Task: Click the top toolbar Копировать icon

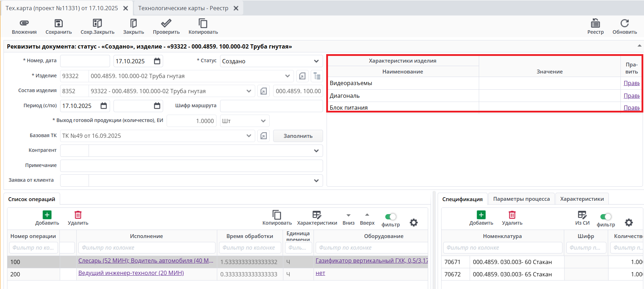Action: (203, 23)
